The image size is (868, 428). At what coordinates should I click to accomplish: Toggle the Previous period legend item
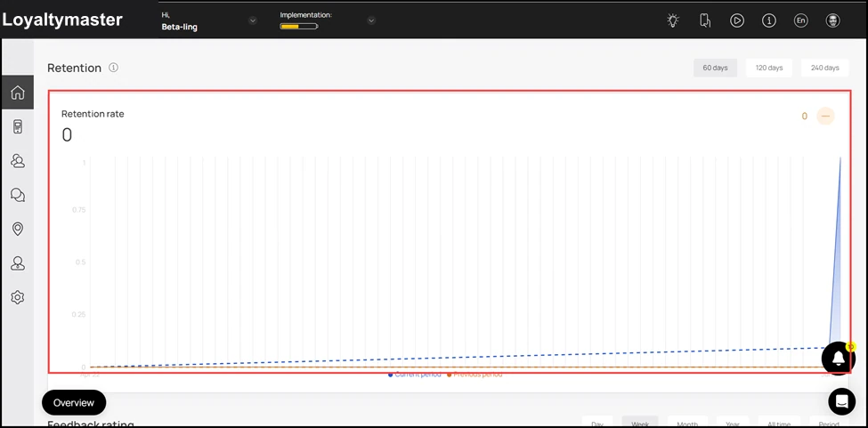click(x=475, y=375)
